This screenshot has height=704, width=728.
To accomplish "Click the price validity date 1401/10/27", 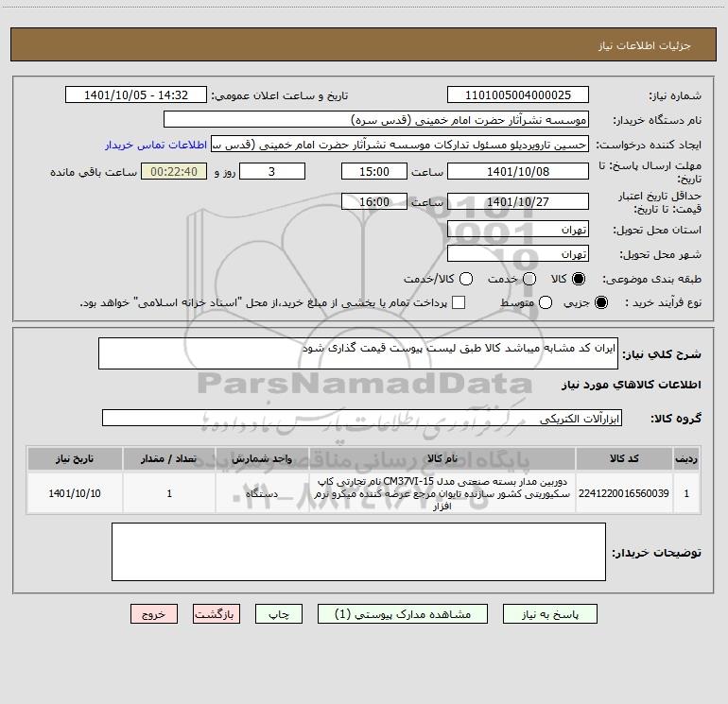I will (x=518, y=201).
